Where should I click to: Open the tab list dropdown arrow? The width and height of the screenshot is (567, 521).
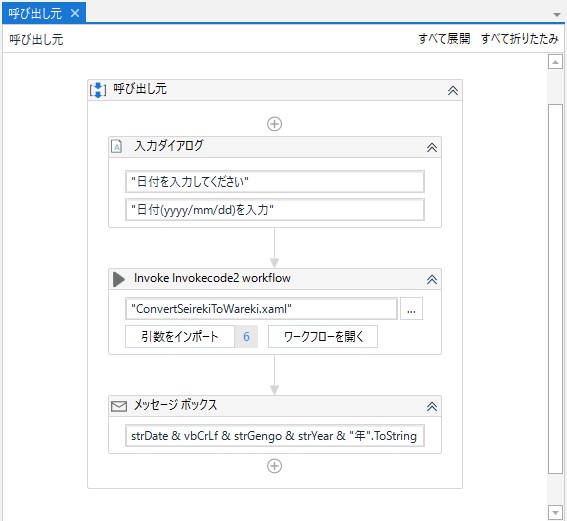(557, 15)
